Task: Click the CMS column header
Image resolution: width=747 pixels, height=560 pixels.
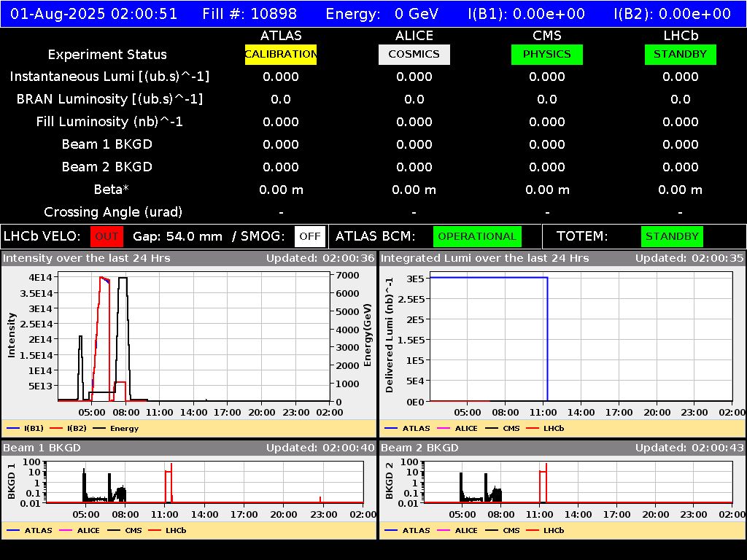Action: click(x=547, y=36)
